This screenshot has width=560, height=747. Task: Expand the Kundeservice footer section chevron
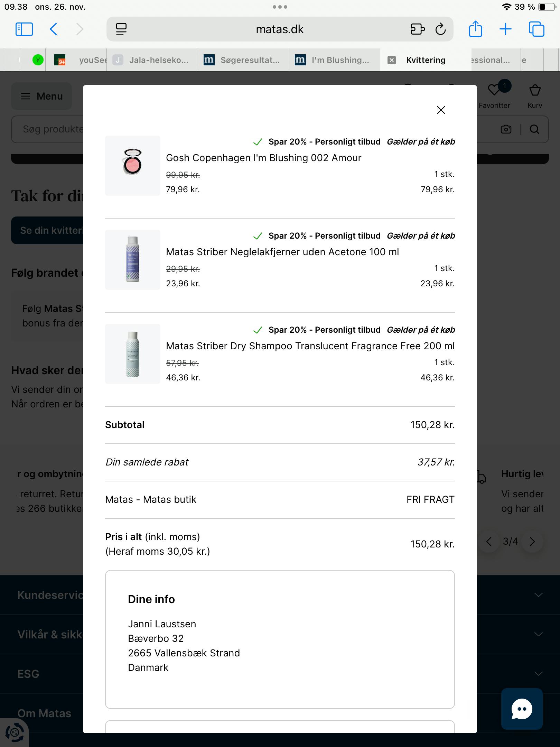click(x=538, y=595)
